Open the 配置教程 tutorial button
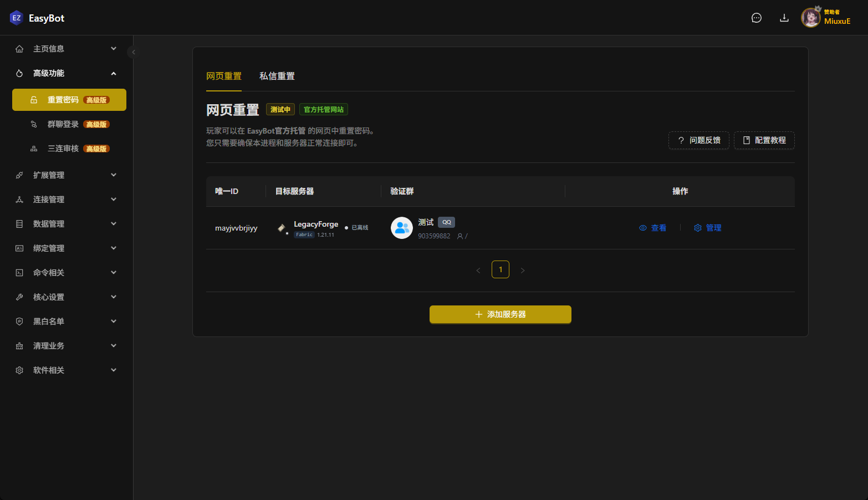This screenshot has width=868, height=500. tap(764, 140)
